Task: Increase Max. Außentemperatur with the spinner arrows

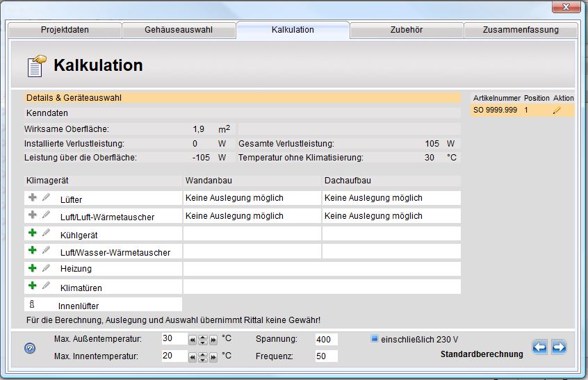Action: pyautogui.click(x=202, y=337)
